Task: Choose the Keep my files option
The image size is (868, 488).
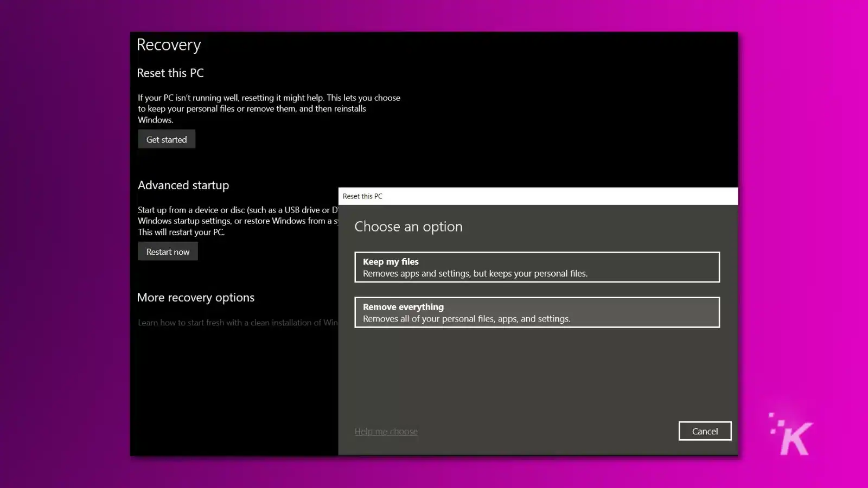Action: coord(537,267)
